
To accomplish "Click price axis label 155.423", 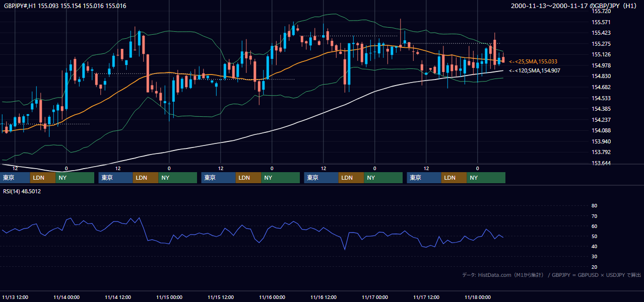I will tap(601, 33).
